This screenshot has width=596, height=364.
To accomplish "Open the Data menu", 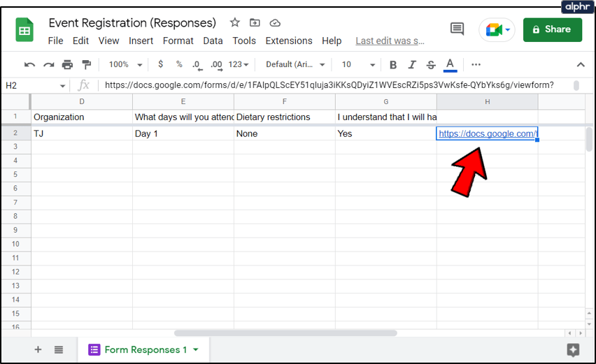I will coord(213,41).
